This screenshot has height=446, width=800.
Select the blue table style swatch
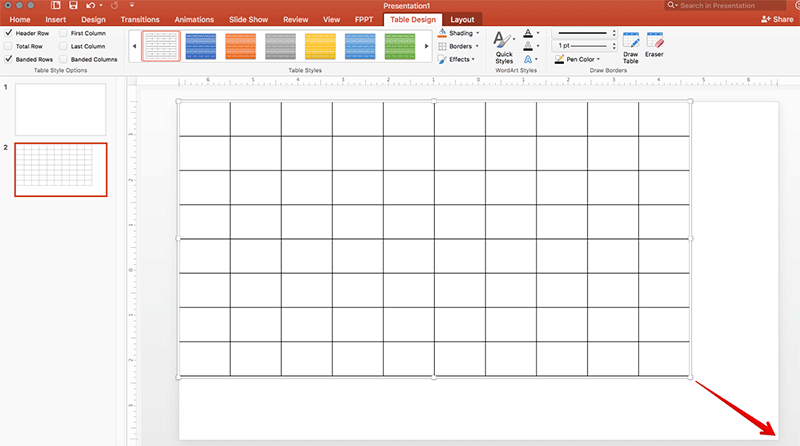[x=201, y=46]
